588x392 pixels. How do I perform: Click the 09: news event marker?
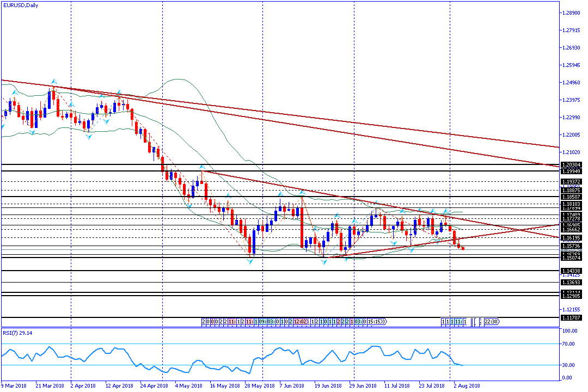[x=262, y=321]
